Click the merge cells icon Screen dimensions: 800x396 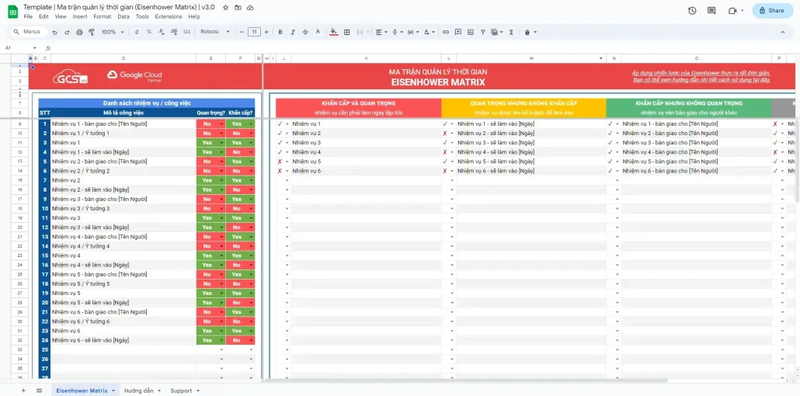(x=360, y=32)
